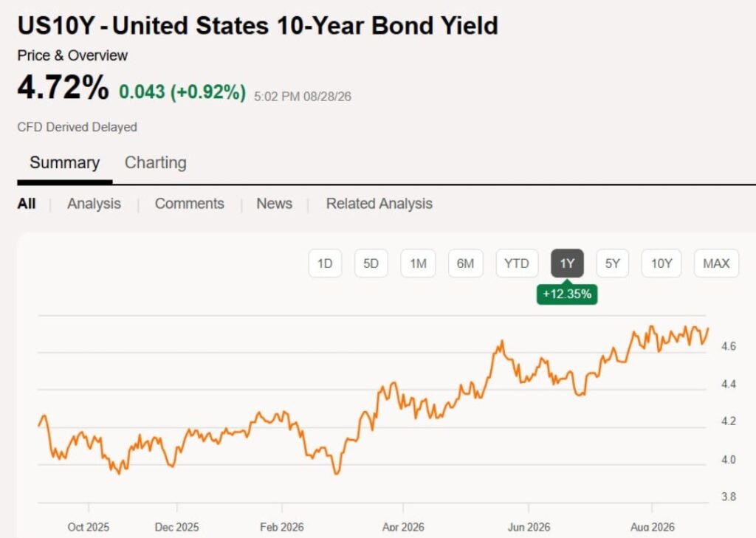Image resolution: width=756 pixels, height=538 pixels.
Task: Click the 4.72% yield price
Action: pos(63,88)
